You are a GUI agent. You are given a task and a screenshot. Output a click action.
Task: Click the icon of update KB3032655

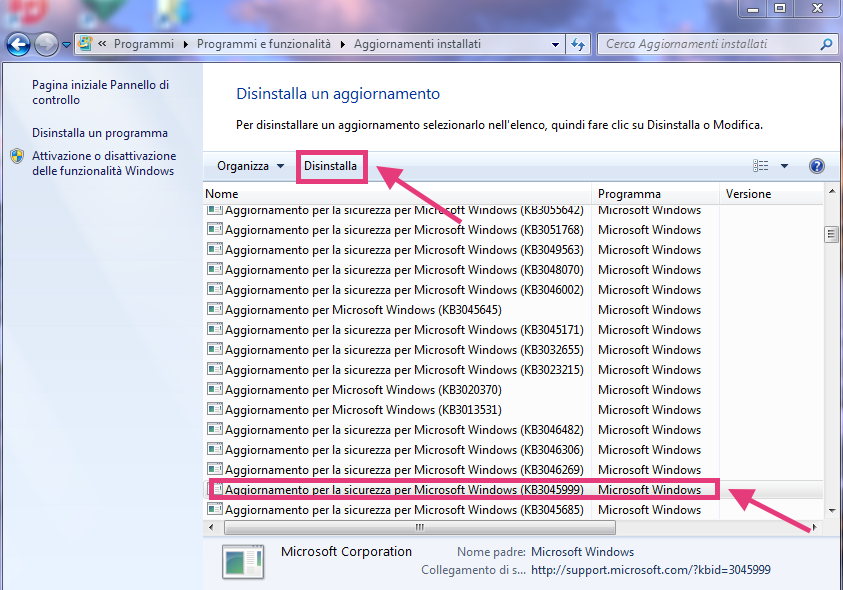(x=215, y=349)
